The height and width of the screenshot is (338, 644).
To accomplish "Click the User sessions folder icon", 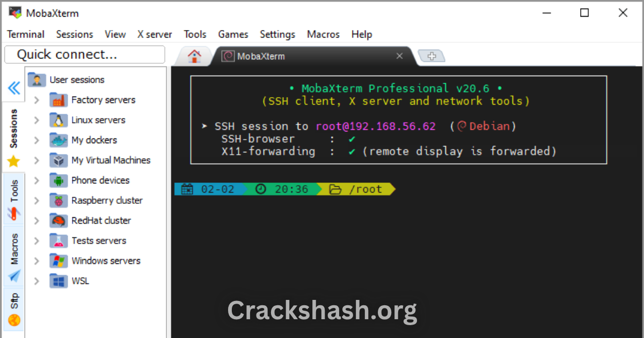I will (x=36, y=80).
